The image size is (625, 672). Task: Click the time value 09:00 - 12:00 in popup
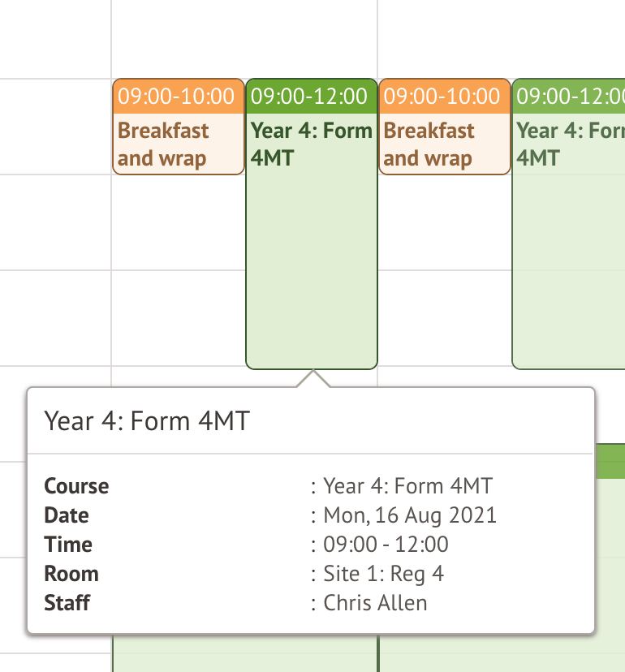[x=386, y=545]
